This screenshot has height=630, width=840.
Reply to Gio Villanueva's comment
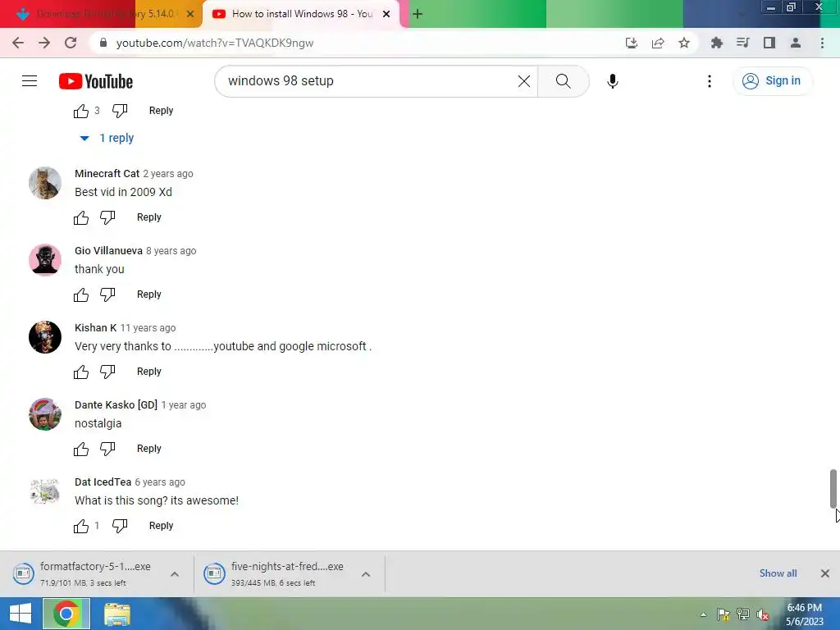[149, 294]
